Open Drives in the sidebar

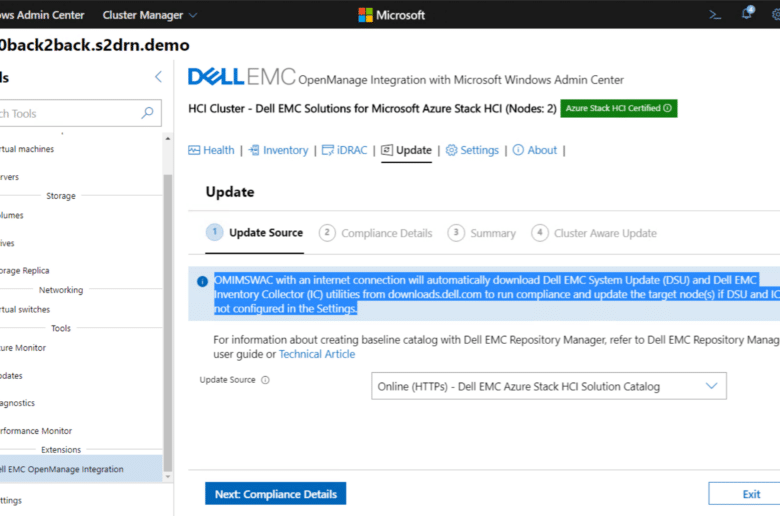pos(7,243)
